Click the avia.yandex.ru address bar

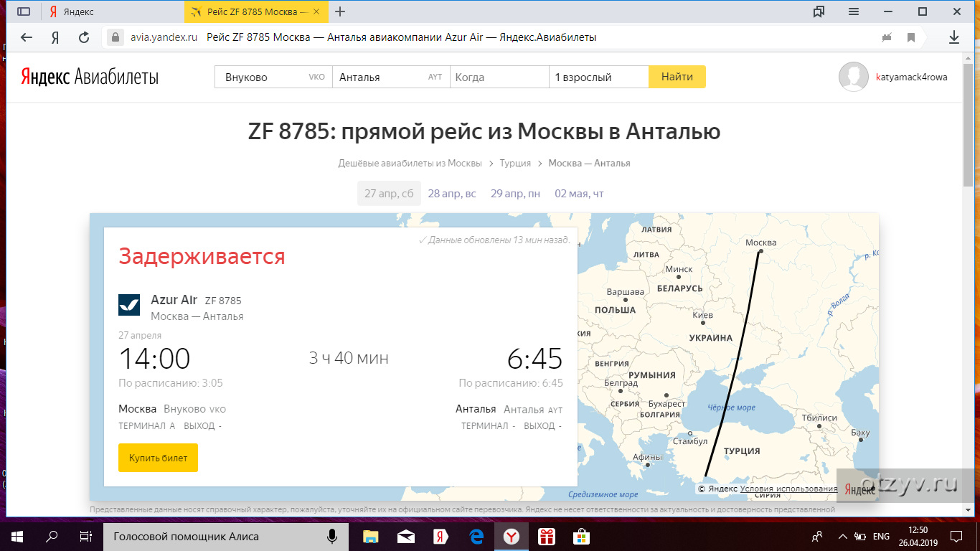pyautogui.click(x=163, y=37)
